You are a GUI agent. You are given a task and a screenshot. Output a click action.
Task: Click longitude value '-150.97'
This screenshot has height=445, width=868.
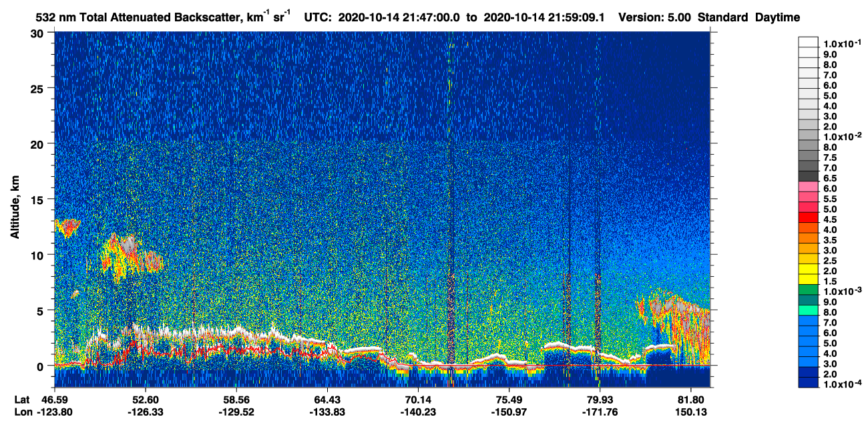(509, 412)
